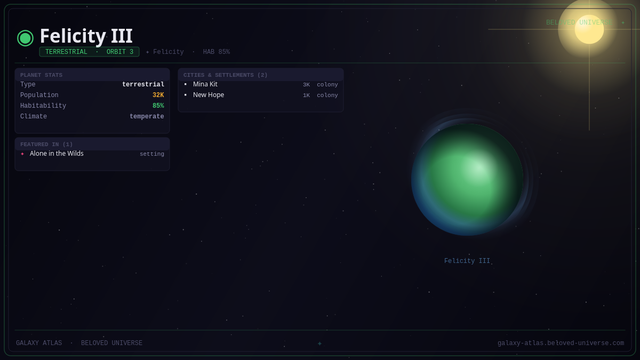Click the 3K colony tag for Mina Kit
Image resolution: width=640 pixels, height=360 pixels.
[x=320, y=84]
